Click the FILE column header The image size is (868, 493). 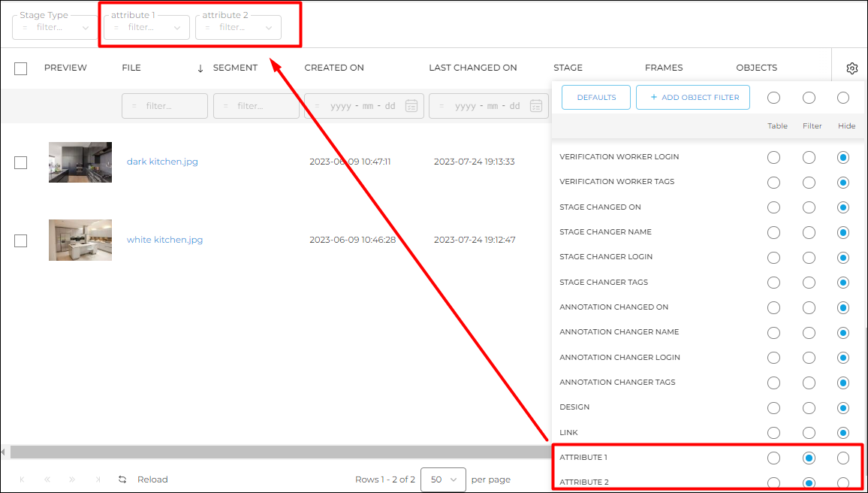tap(131, 68)
